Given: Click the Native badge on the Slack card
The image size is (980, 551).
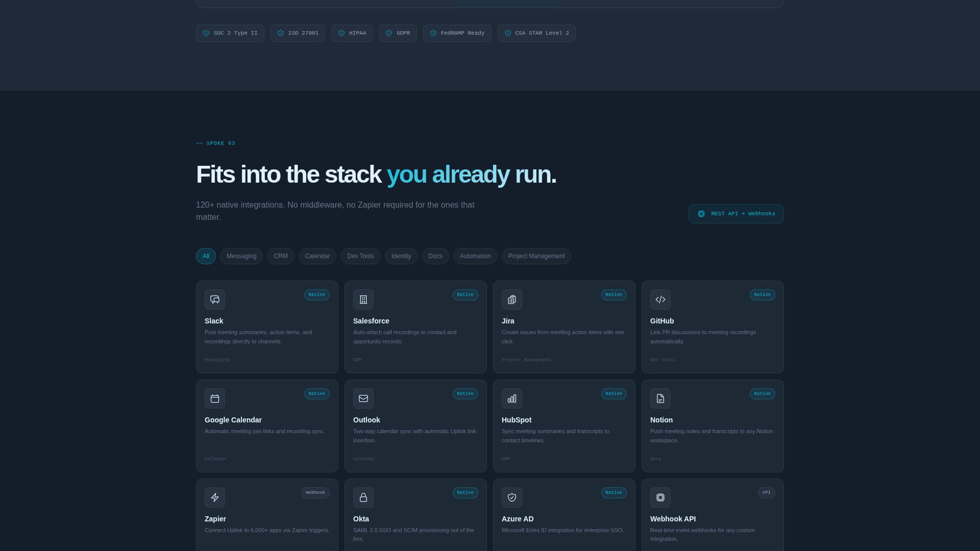Looking at the screenshot, I should click(x=317, y=295).
